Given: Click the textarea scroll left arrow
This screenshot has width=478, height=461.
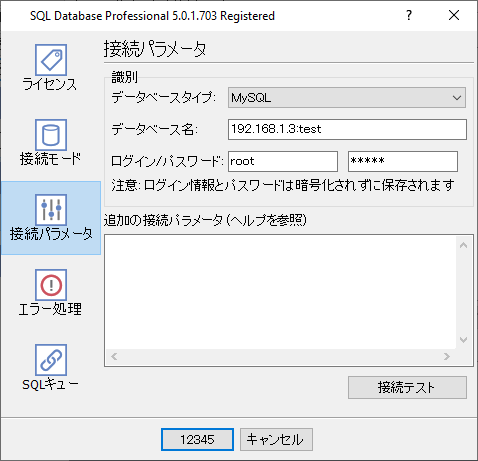Looking at the screenshot, I should [x=114, y=357].
